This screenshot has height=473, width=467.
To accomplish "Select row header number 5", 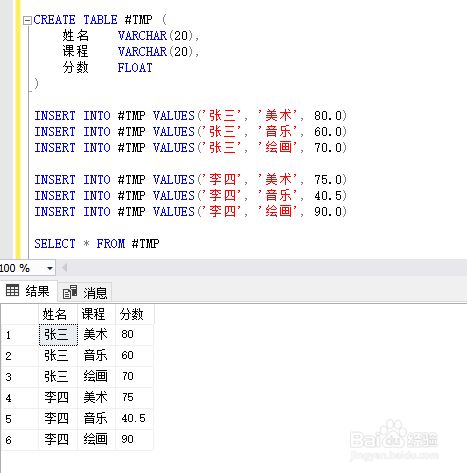I will coord(20,419).
